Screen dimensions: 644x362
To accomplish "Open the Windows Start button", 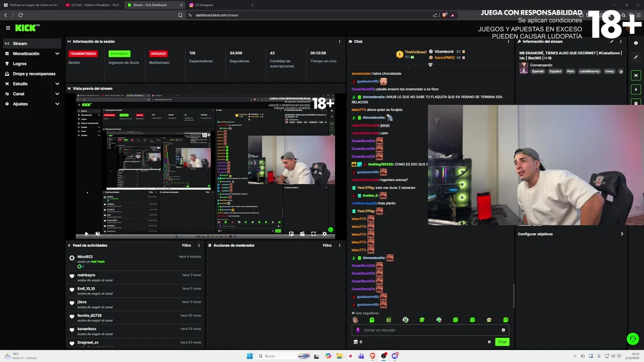I will coord(250,356).
